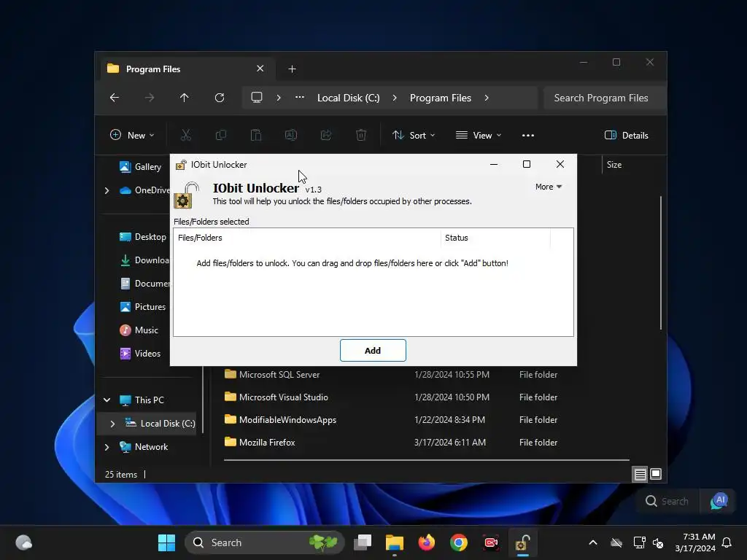Switch to large thumbnails view icon in status bar
747x560 pixels.
(656, 474)
